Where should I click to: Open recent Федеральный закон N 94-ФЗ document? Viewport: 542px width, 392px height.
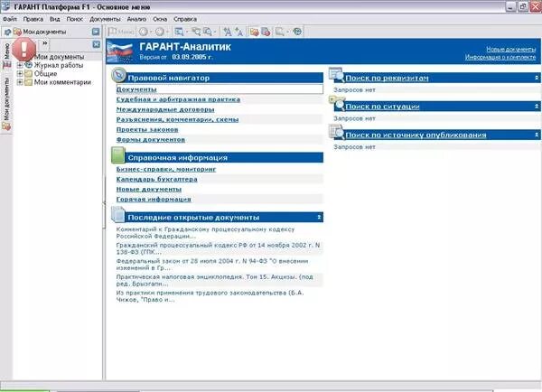[212, 265]
